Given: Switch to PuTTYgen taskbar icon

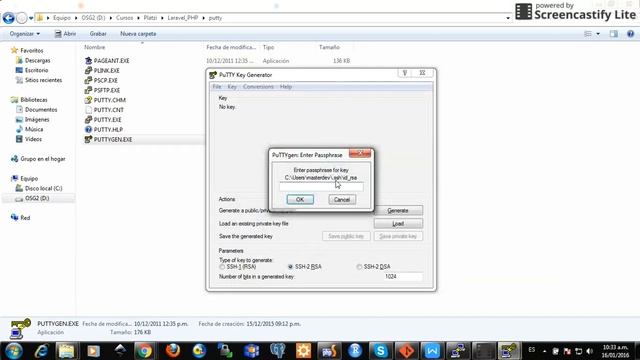Looking at the screenshot, I should (x=509, y=351).
